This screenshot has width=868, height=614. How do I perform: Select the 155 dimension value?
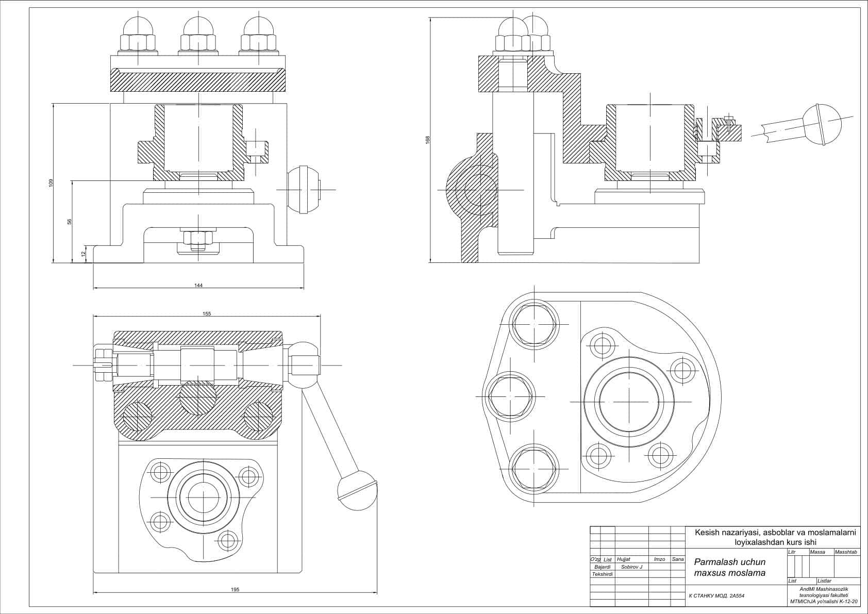[207, 313]
